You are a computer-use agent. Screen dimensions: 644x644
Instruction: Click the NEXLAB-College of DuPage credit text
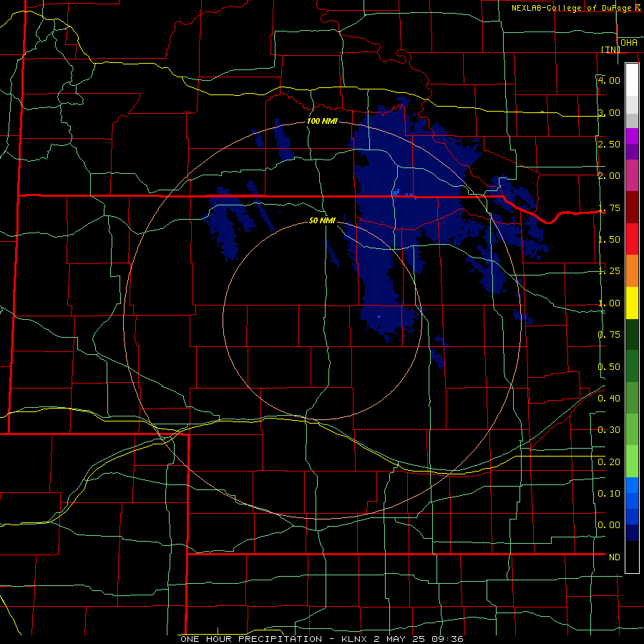click(x=577, y=8)
